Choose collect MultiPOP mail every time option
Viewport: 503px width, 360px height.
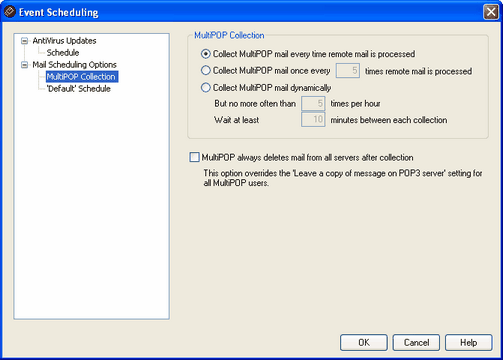[x=206, y=54]
